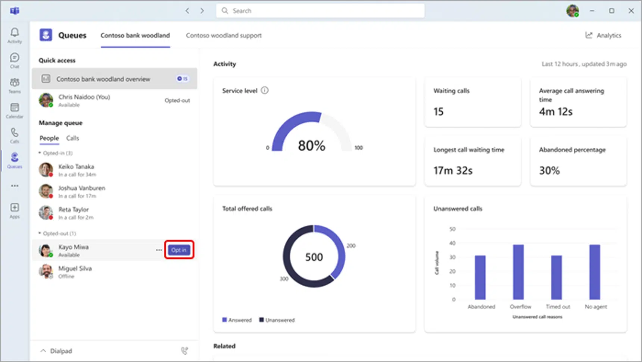The height and width of the screenshot is (364, 642).
Task: Navigate back with left arrow
Action: (187, 11)
